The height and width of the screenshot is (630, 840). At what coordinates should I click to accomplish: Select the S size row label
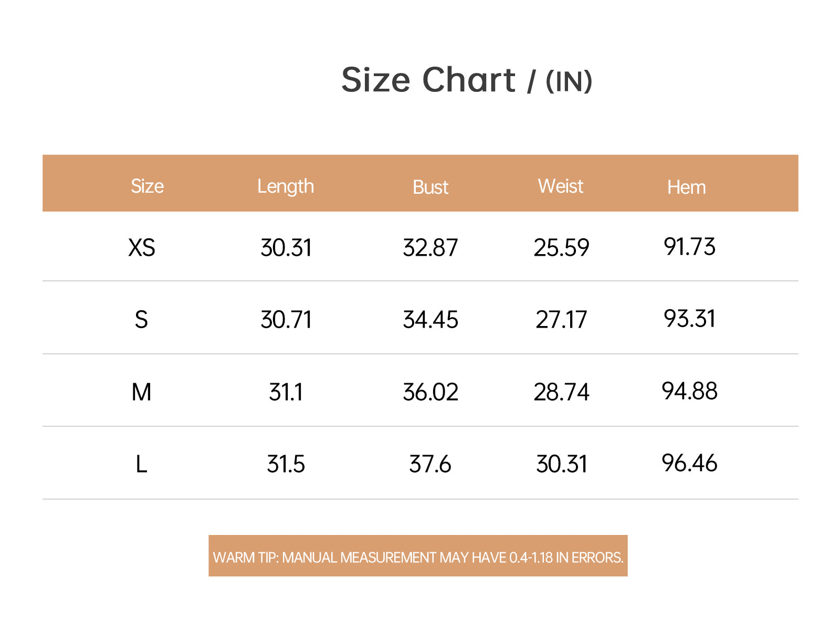(x=141, y=320)
